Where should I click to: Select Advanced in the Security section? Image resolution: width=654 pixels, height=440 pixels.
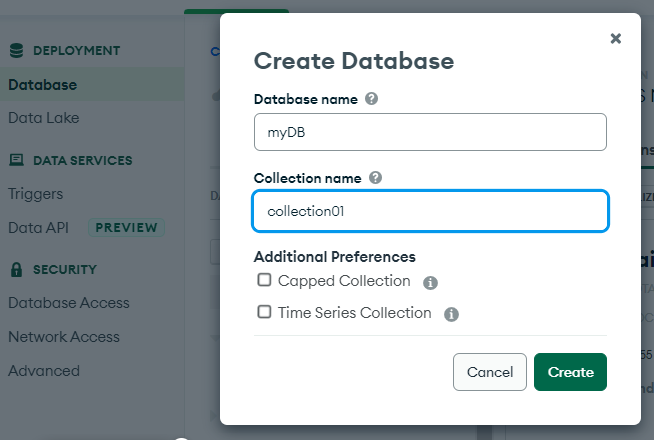click(x=44, y=371)
